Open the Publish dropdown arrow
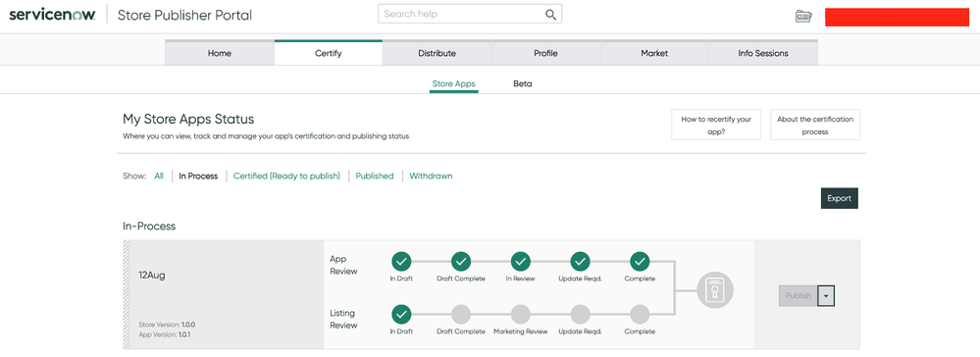Screen dimensions: 980x357 [x=826, y=296]
